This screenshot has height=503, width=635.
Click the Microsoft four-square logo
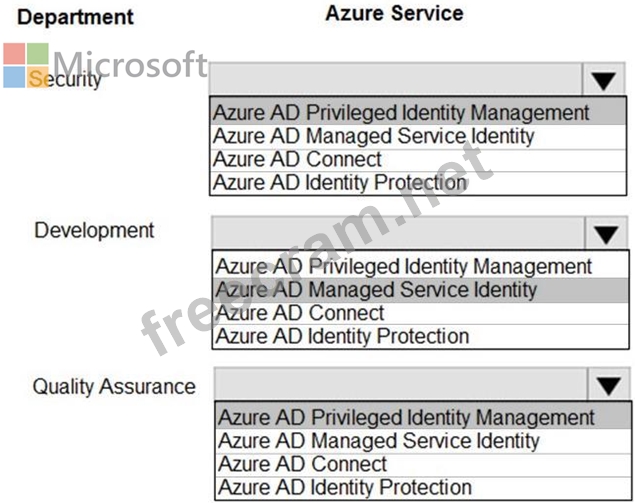click(26, 66)
